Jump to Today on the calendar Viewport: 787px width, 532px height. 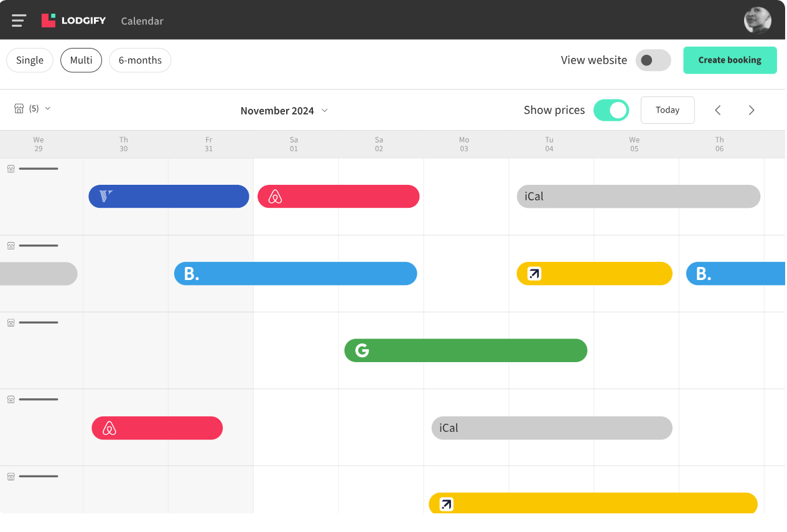667,110
